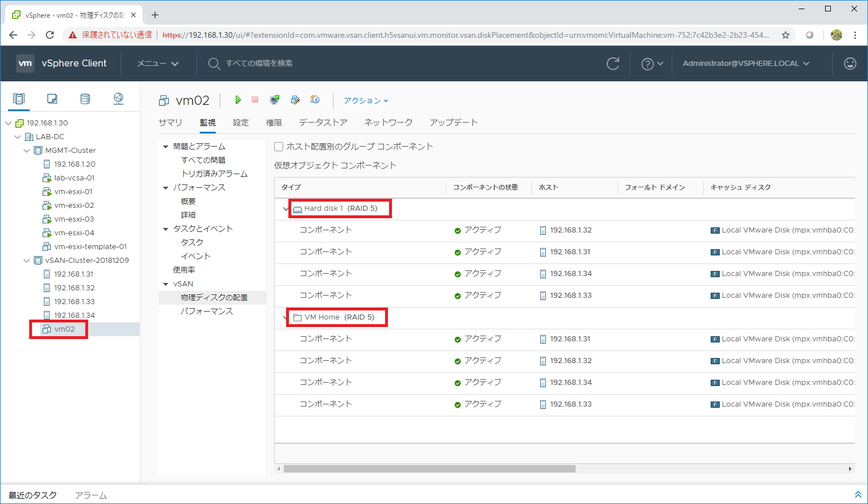Screen dimensions: 868x504
Task: Expand the bottom Recent Tasks panel
Action: pyautogui.click(x=858, y=494)
